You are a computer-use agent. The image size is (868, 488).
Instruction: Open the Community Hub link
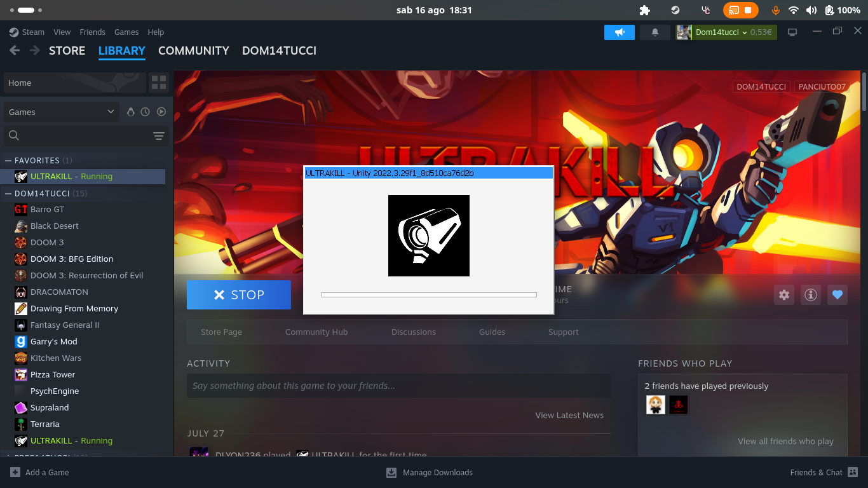(x=316, y=332)
